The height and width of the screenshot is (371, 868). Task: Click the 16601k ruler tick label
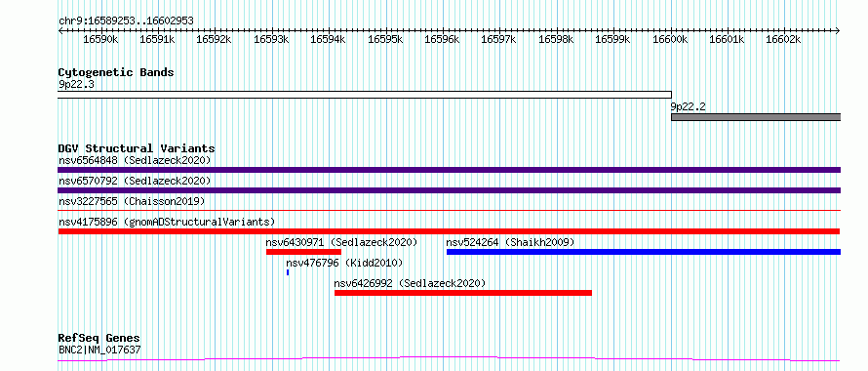point(727,39)
